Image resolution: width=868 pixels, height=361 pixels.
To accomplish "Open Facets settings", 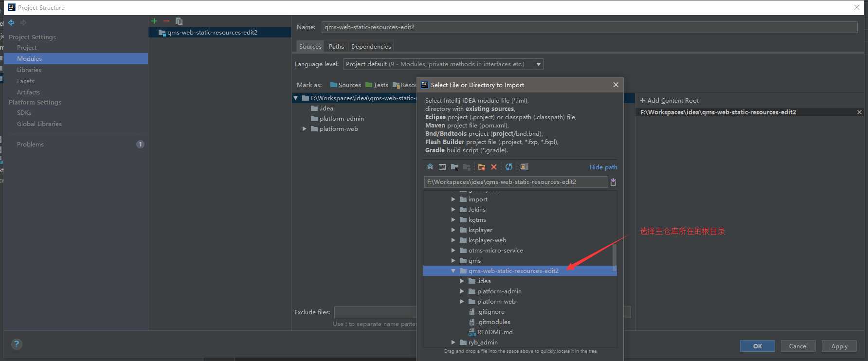I will point(26,81).
